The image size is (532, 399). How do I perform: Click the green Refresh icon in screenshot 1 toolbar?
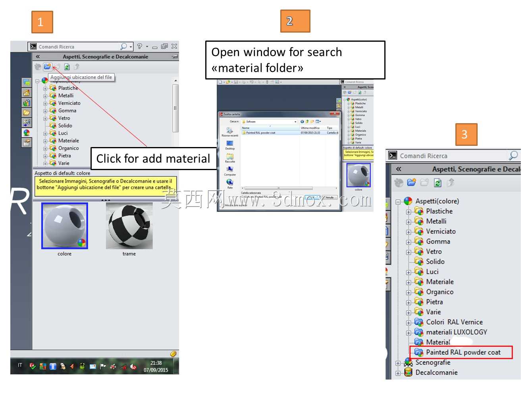click(67, 67)
